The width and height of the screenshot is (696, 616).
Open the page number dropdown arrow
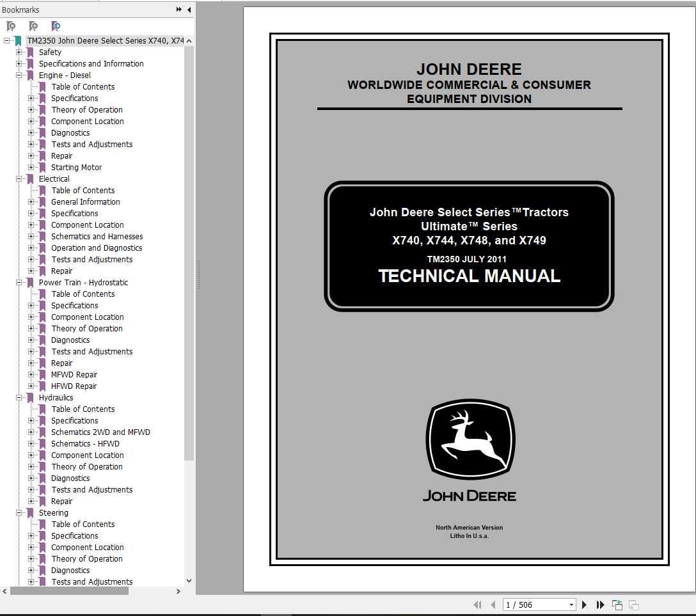pos(571,604)
